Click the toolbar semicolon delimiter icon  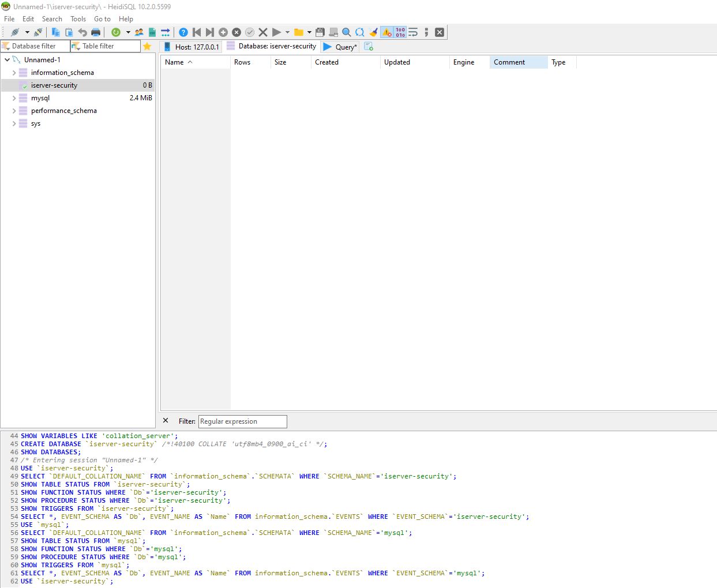pyautogui.click(x=426, y=32)
